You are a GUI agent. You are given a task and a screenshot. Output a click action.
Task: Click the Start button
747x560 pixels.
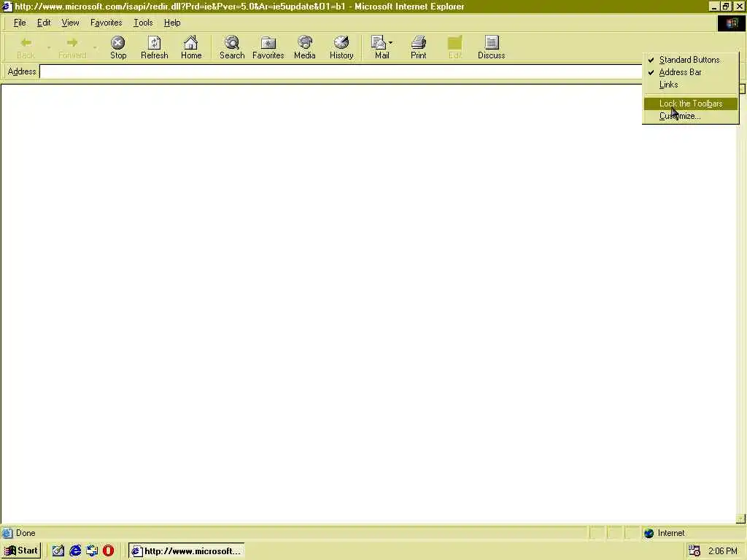(x=21, y=551)
